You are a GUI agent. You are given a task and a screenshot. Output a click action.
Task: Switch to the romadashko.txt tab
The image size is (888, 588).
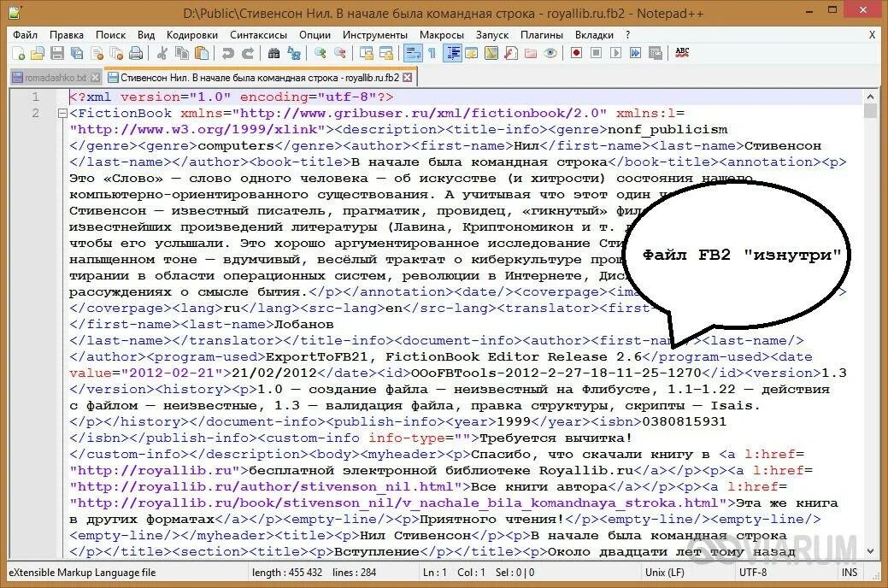pos(56,78)
